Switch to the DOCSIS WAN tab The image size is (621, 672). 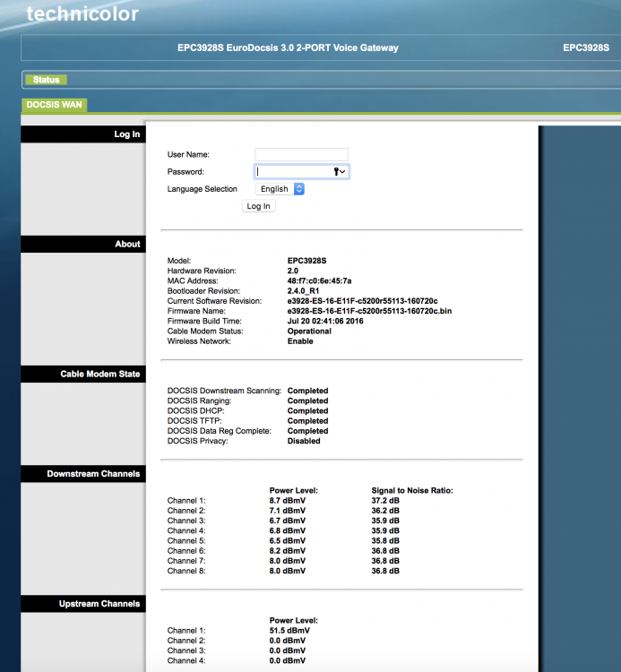(54, 105)
